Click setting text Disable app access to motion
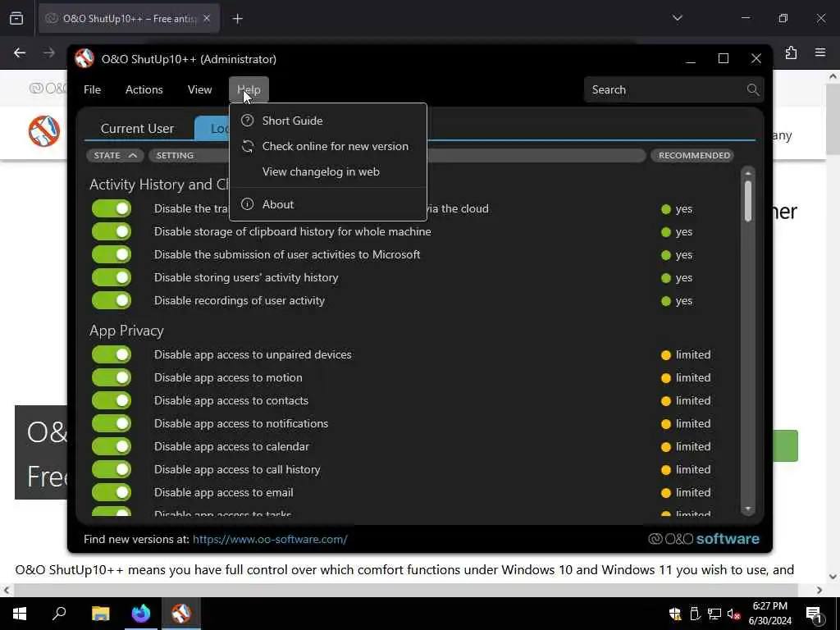Image resolution: width=840 pixels, height=630 pixels. tap(228, 377)
